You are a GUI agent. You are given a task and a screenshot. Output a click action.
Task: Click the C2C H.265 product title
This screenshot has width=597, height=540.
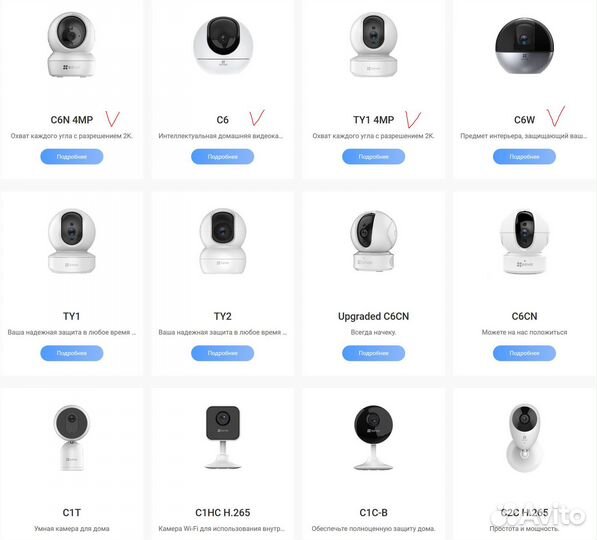[x=524, y=513]
